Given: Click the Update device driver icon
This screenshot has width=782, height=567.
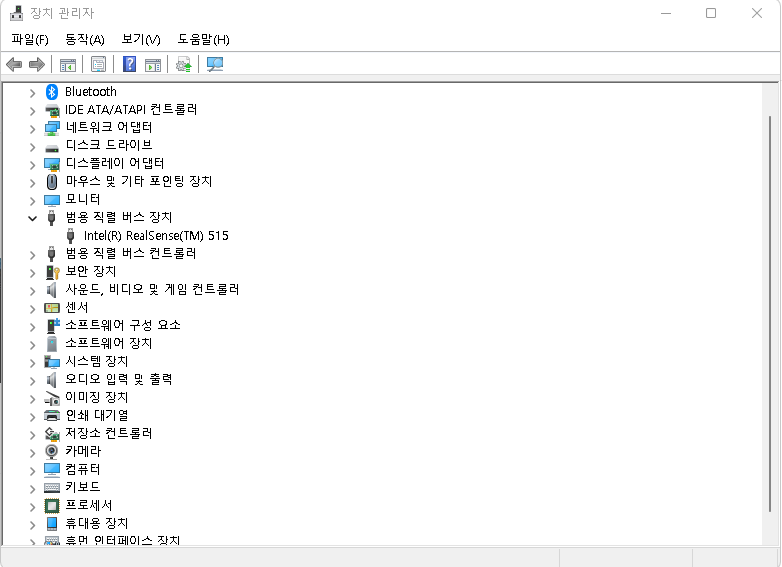Looking at the screenshot, I should (x=184, y=64).
